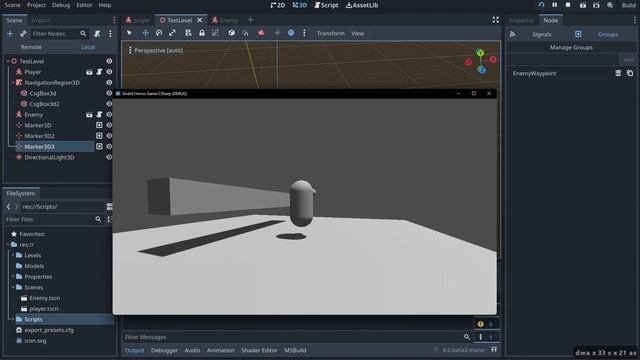Screen dimensions: 640x360
Task: Open the Transform menu in 3D toolbar
Action: pos(331,33)
